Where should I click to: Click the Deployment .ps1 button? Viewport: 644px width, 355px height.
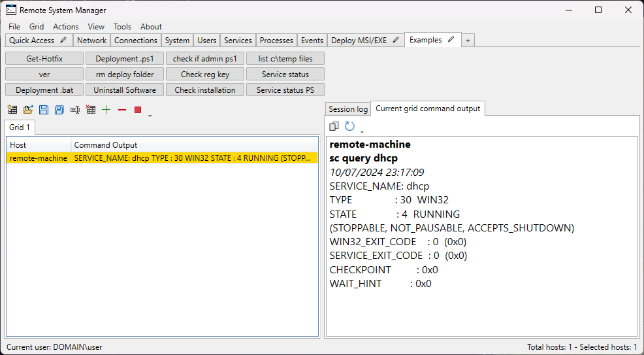pyautogui.click(x=125, y=59)
